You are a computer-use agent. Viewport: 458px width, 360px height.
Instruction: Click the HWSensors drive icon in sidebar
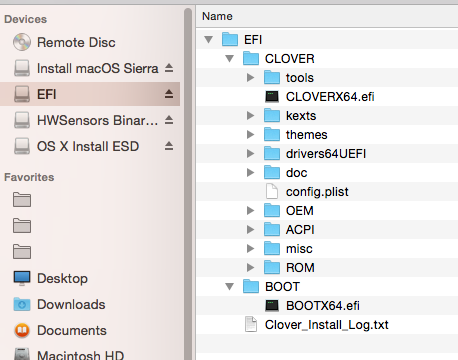[22, 120]
